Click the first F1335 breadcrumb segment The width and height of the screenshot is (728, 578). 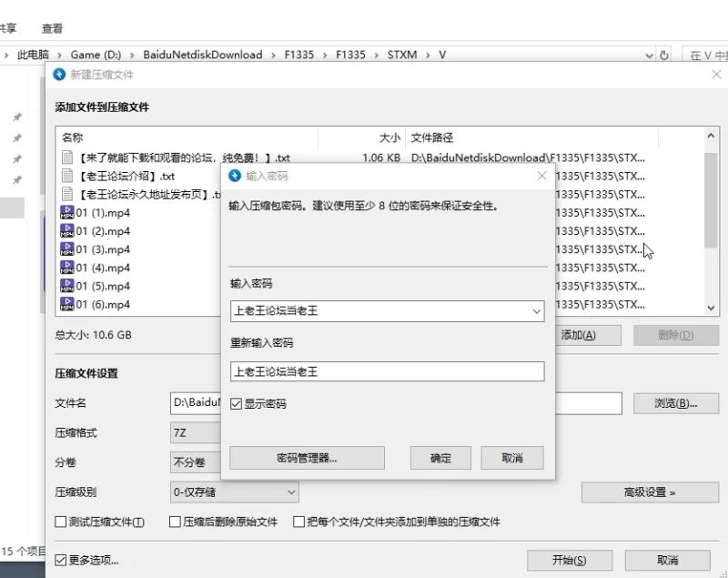[299, 55]
